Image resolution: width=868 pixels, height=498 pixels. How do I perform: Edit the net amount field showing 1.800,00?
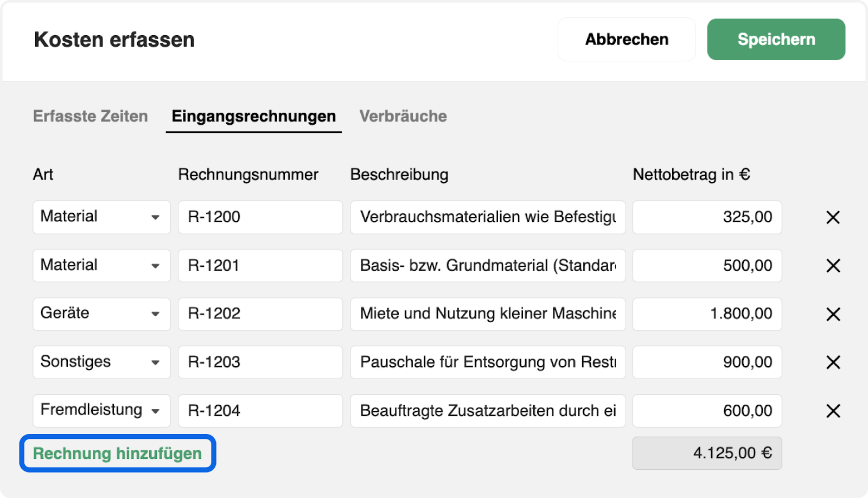(707, 314)
